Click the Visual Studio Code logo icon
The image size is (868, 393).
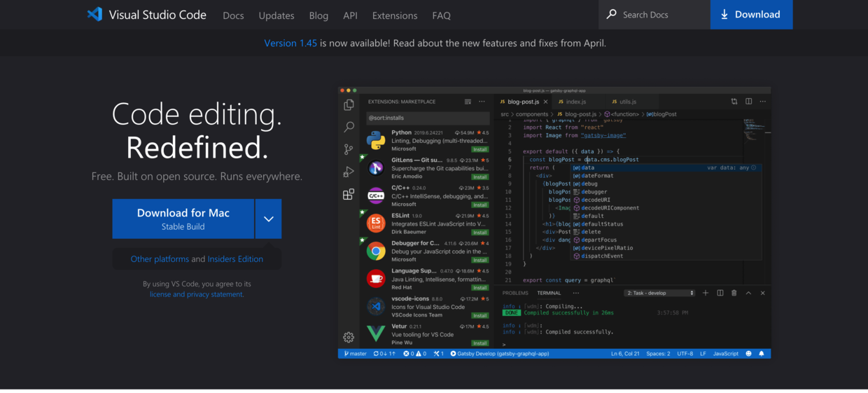(x=94, y=14)
